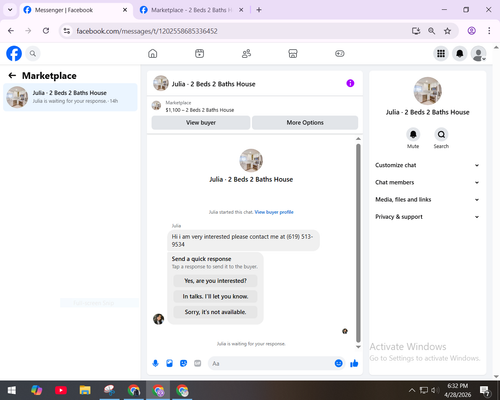Open the View buyer profile link
Viewport: 500px width, 400px height.
point(274,212)
